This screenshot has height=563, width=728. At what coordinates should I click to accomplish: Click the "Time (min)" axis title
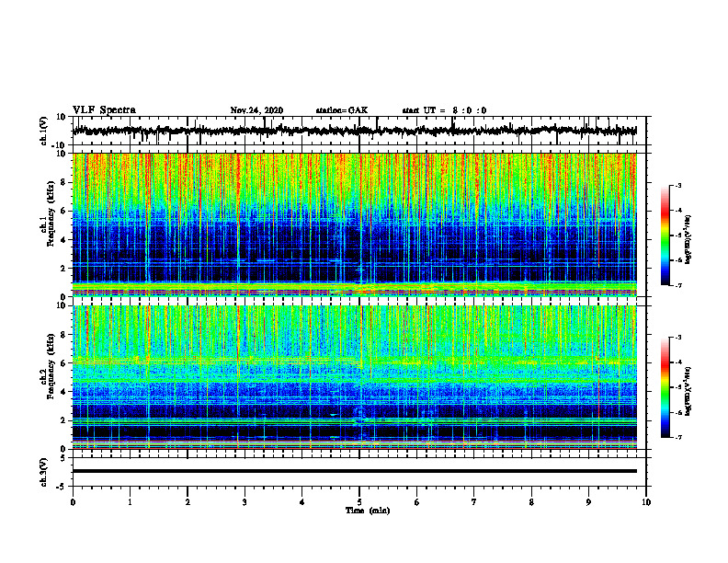[368, 511]
